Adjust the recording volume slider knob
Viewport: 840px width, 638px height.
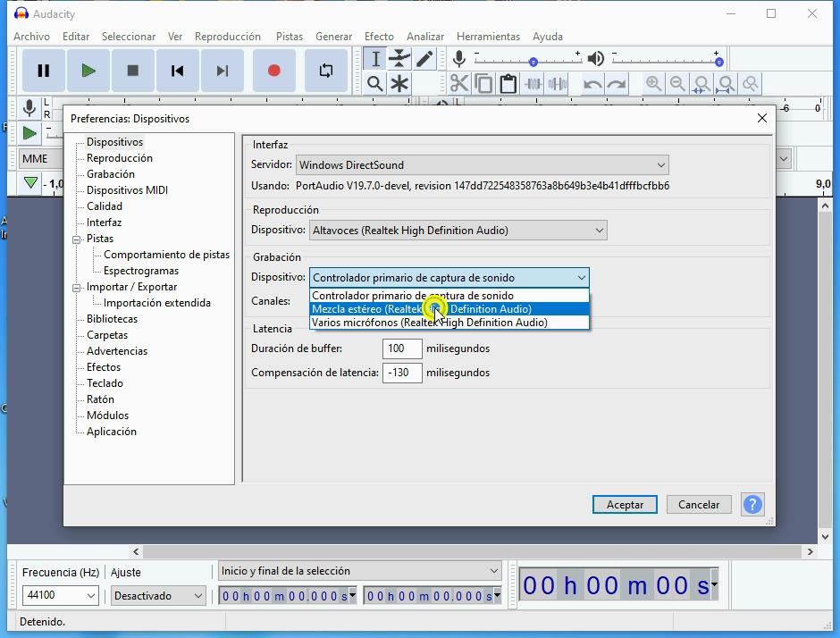point(533,63)
